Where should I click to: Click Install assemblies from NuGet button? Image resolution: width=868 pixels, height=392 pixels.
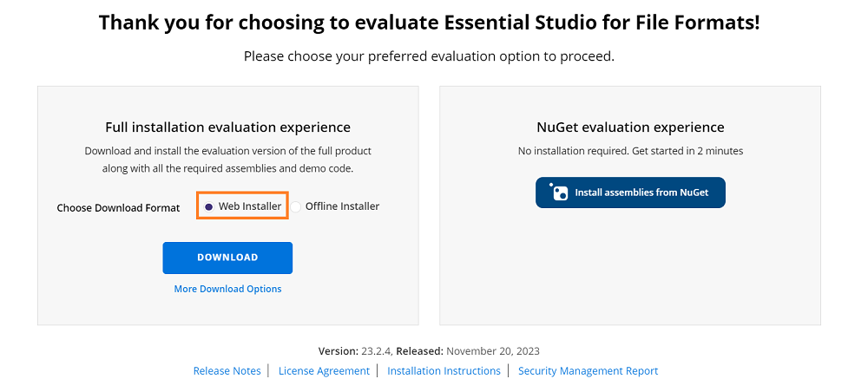tap(630, 193)
